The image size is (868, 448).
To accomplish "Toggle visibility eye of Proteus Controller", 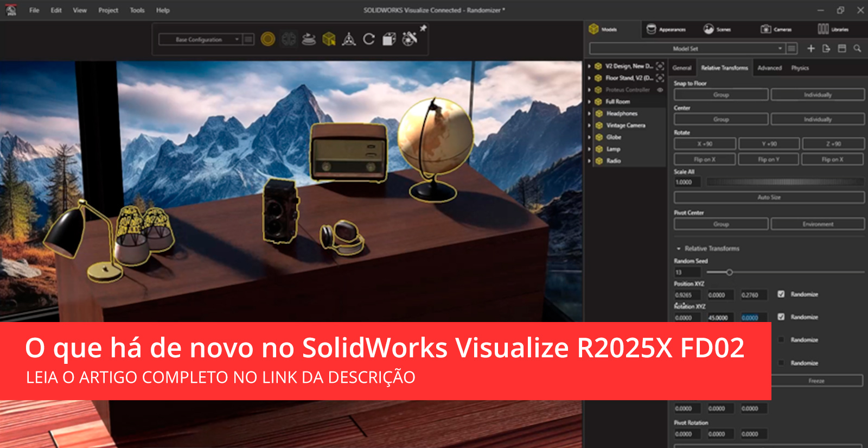I will pyautogui.click(x=660, y=90).
